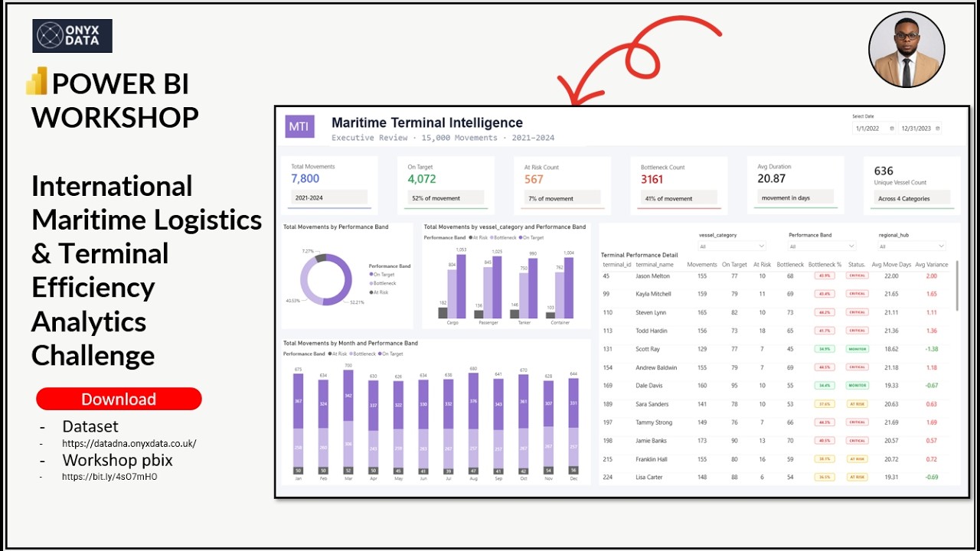Screen dimensions: 980x551
Task: Click At Risk in the donut legend
Action: 379,292
